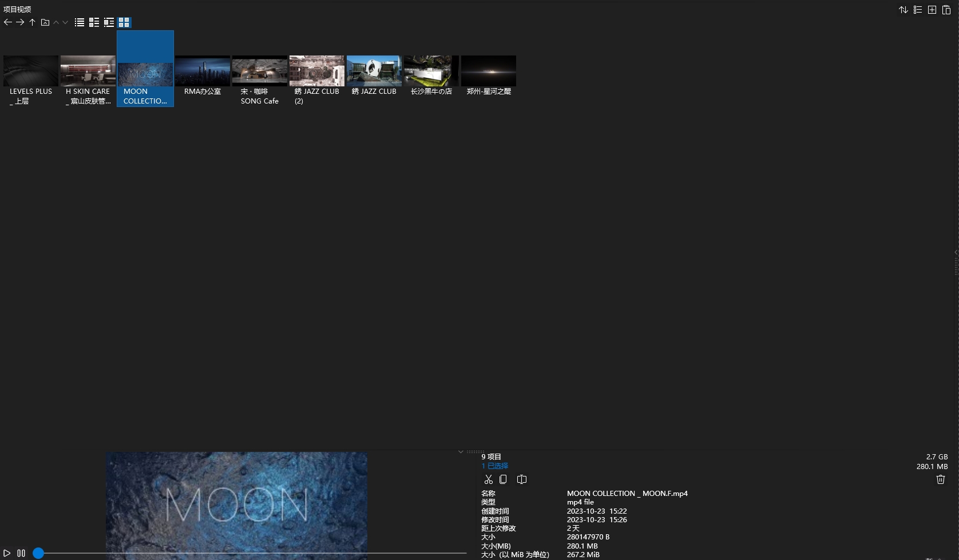
Task: Switch to details list view mode
Action: tap(94, 22)
